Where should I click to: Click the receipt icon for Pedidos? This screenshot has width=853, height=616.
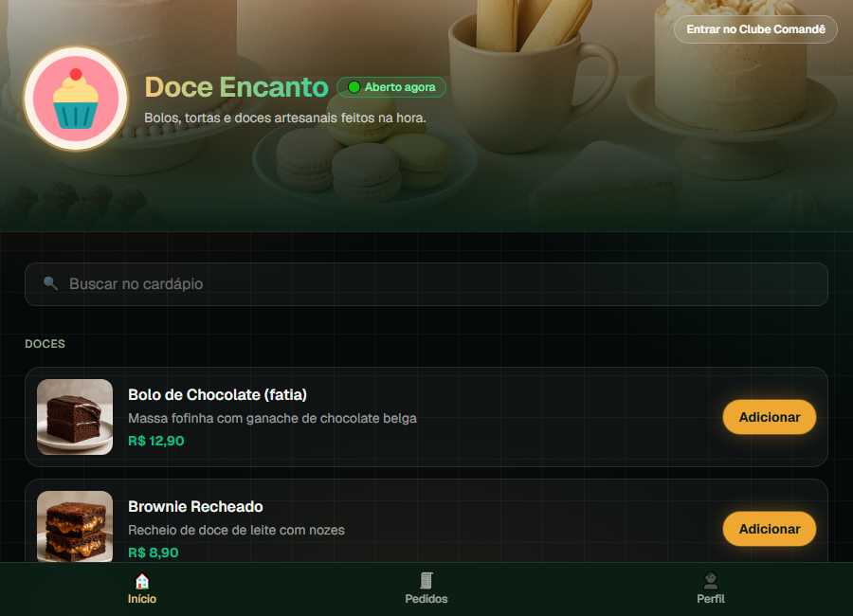(426, 581)
